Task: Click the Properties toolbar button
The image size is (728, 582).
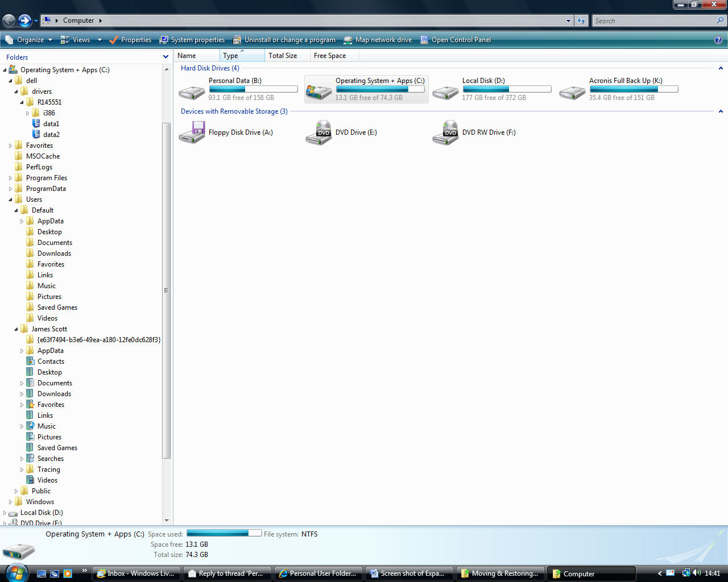Action: pyautogui.click(x=130, y=40)
